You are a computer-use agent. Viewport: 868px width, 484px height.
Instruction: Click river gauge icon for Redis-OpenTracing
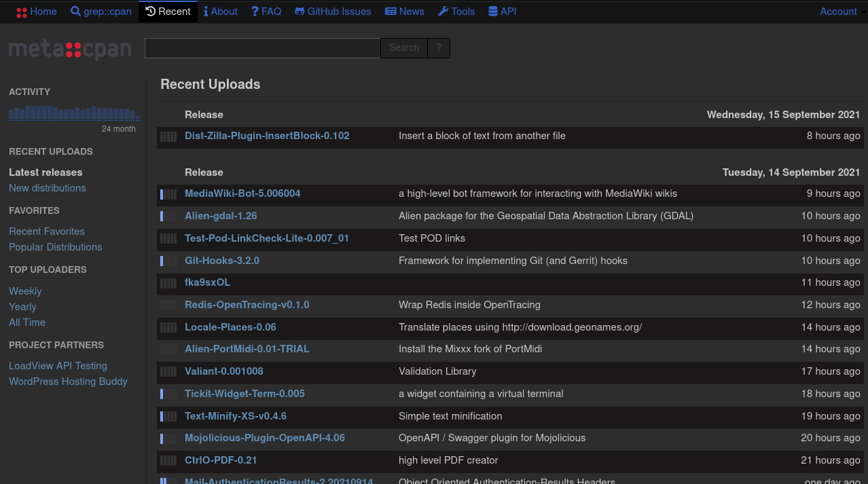(x=168, y=305)
